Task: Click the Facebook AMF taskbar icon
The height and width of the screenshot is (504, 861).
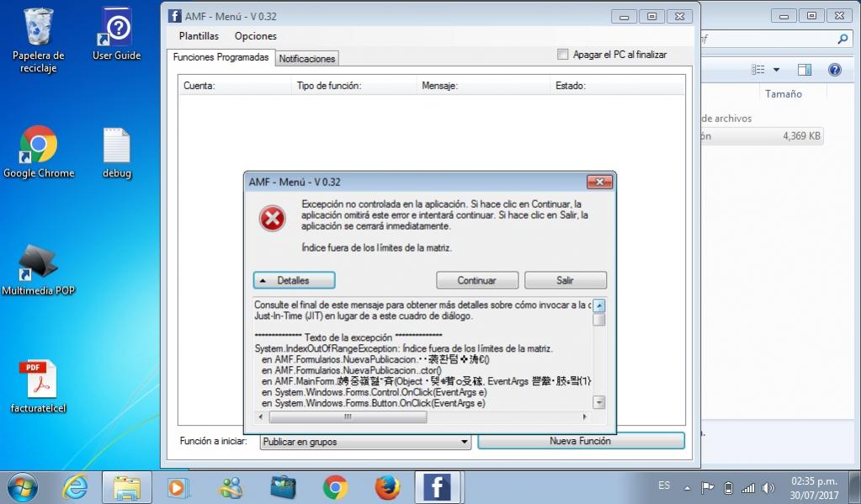Action: tap(437, 487)
